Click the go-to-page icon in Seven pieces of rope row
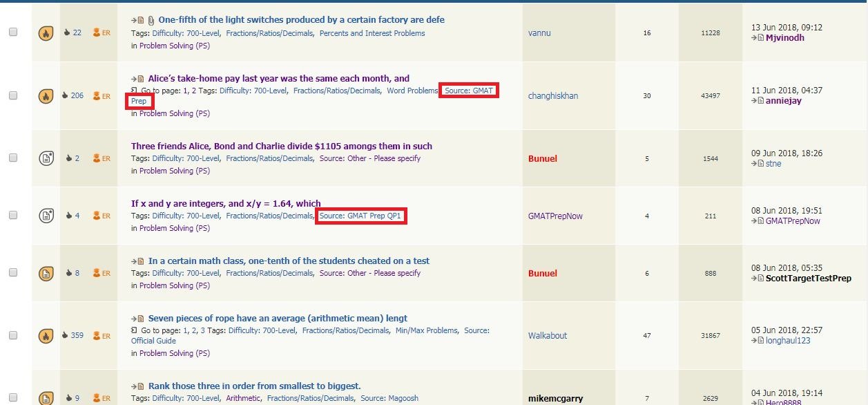Image resolution: width=868 pixels, height=405 pixels. (135, 331)
